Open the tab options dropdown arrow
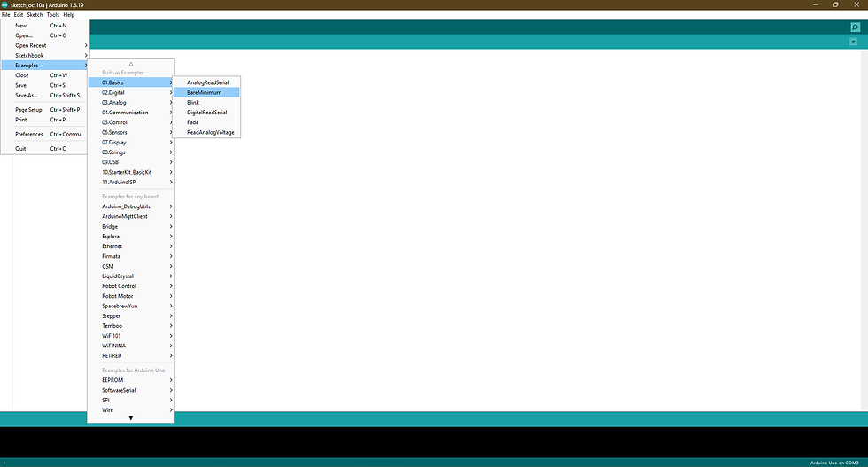The width and height of the screenshot is (868, 467). point(853,43)
